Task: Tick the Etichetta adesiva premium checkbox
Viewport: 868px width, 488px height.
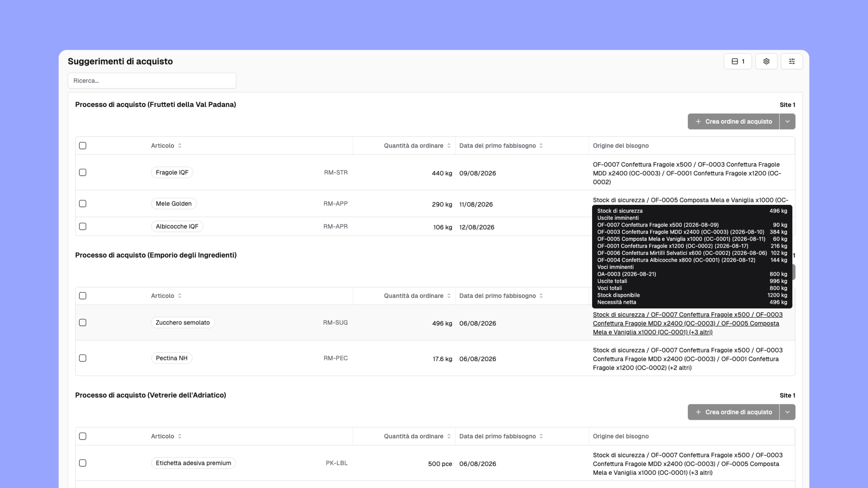Action: point(83,463)
